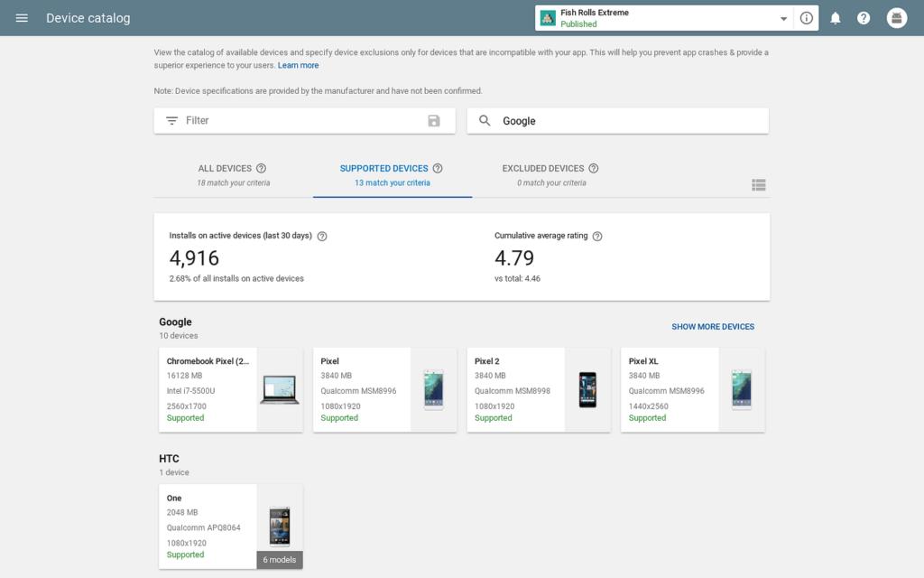Click the save filter icon

tap(434, 121)
